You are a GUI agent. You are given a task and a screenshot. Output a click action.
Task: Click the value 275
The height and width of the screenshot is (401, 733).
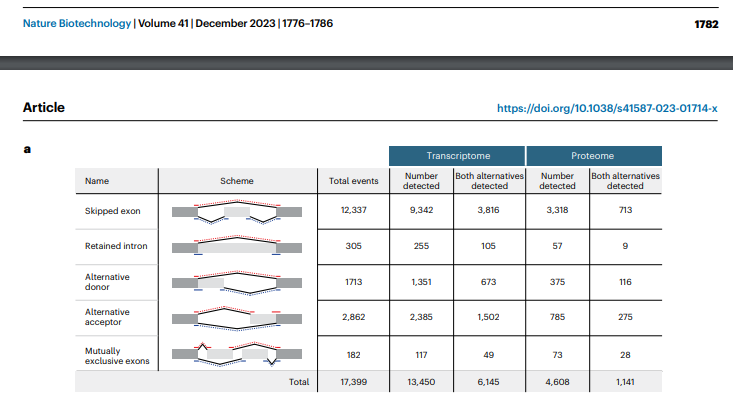click(625, 317)
